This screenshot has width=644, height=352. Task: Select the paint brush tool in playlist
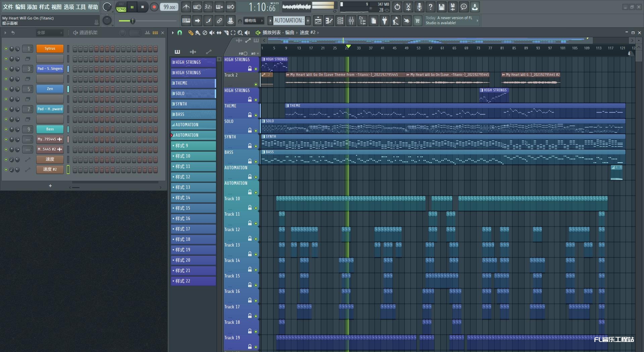click(198, 33)
